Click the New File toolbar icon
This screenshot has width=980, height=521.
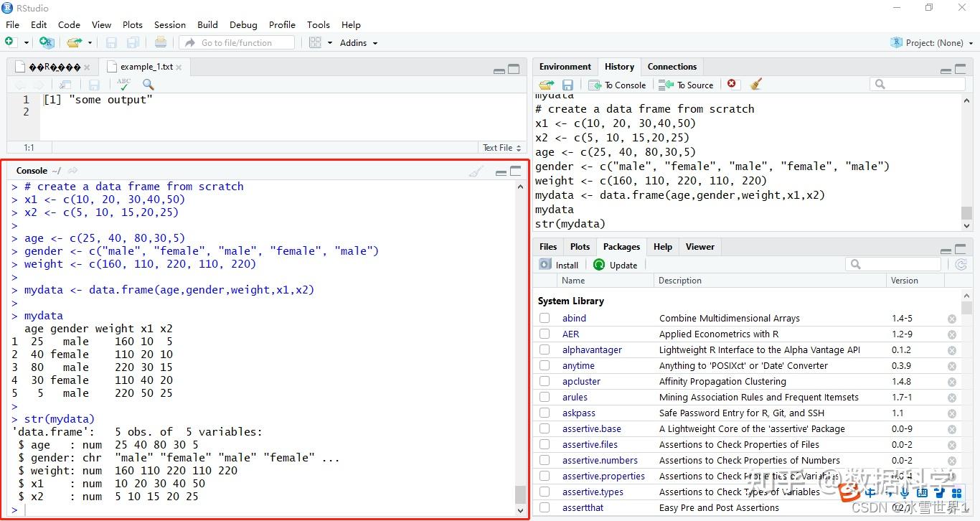tap(11, 43)
